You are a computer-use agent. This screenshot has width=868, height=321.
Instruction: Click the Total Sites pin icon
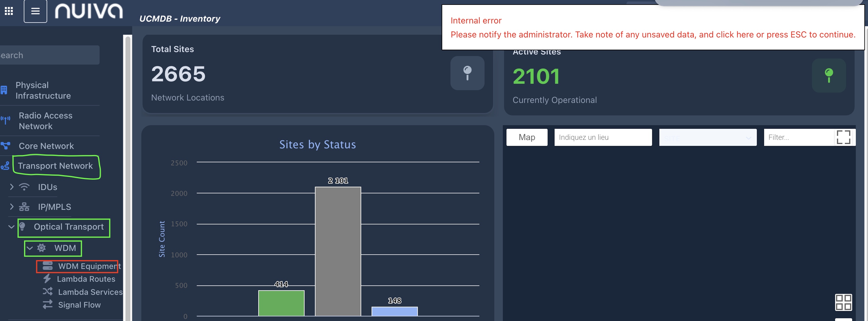(467, 73)
